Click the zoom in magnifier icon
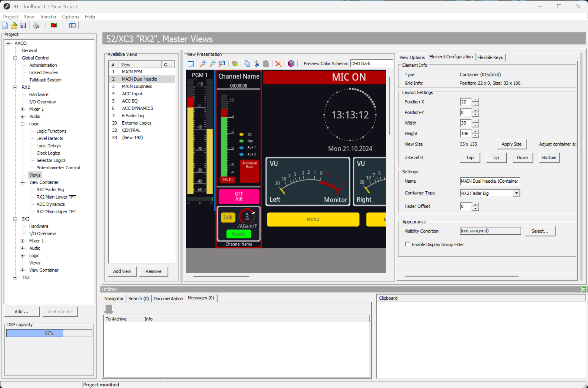The height and width of the screenshot is (388, 588). click(x=203, y=64)
